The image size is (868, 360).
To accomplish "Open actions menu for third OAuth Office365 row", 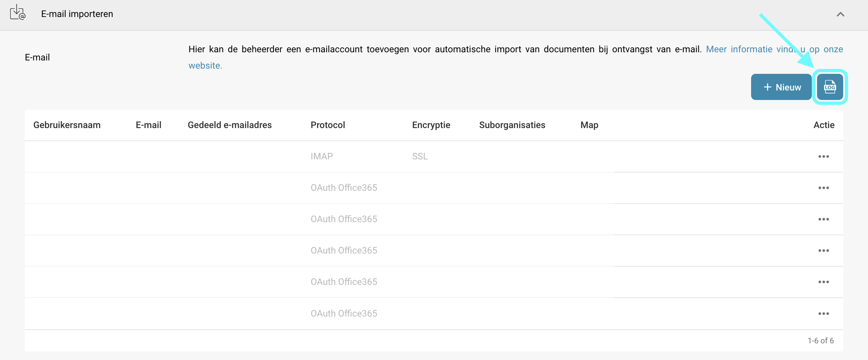I will pyautogui.click(x=823, y=251).
